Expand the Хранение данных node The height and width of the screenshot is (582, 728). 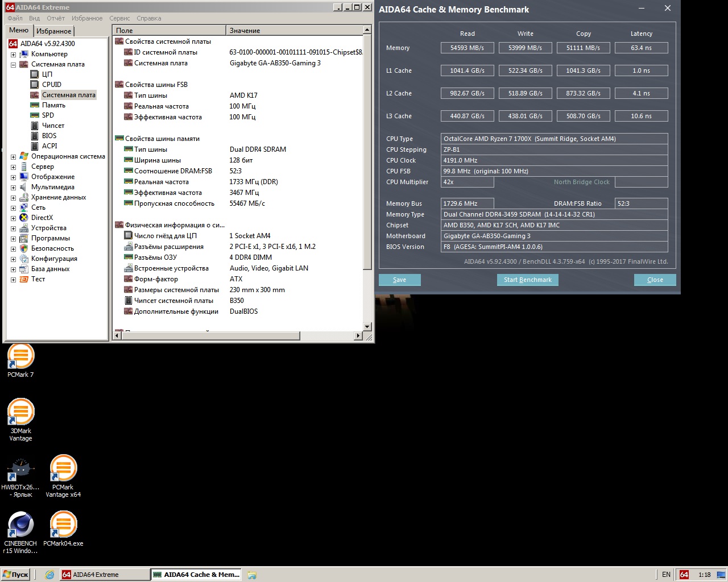pos(13,198)
